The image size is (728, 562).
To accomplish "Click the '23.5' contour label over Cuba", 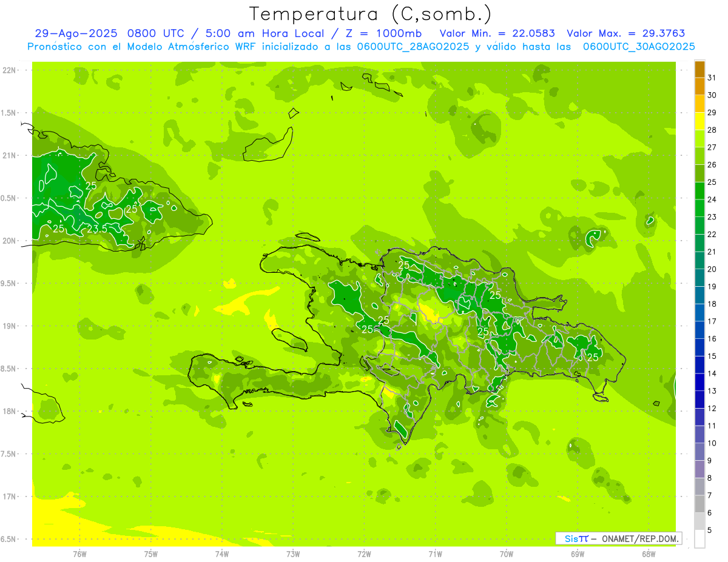I will (x=98, y=229).
